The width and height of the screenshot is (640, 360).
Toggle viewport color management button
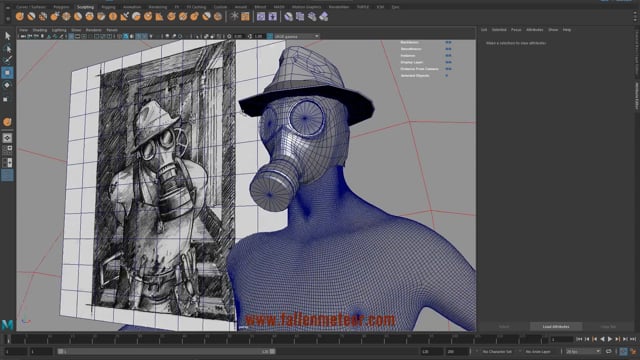[x=270, y=36]
